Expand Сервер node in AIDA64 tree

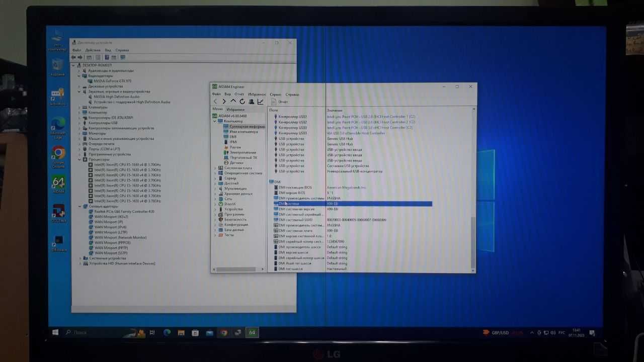[215, 178]
